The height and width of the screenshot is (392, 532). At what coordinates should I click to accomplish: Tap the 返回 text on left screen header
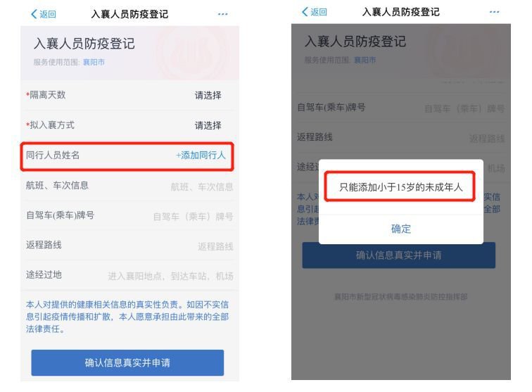click(x=48, y=14)
